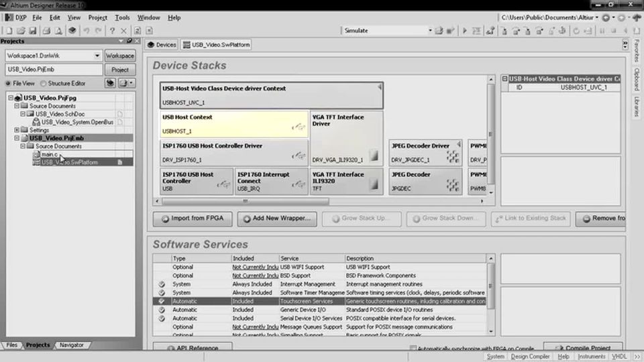Click the Redo arrow icon
Viewport: 644px width, 362px height.
99,31
